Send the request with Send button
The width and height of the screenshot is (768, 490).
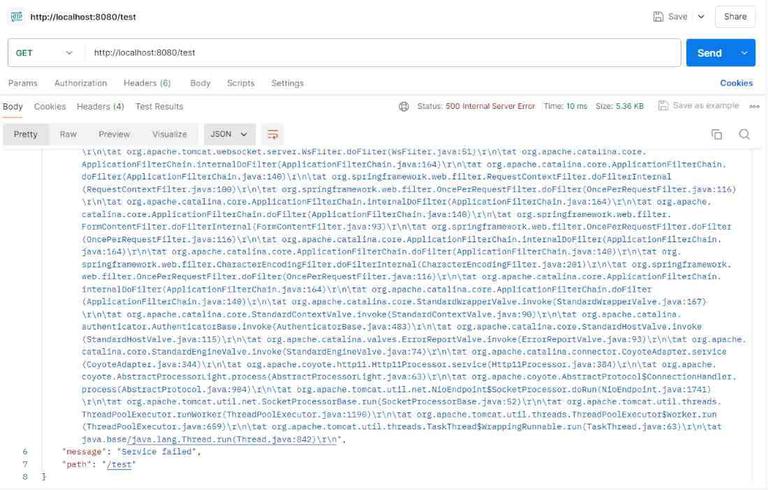click(710, 53)
